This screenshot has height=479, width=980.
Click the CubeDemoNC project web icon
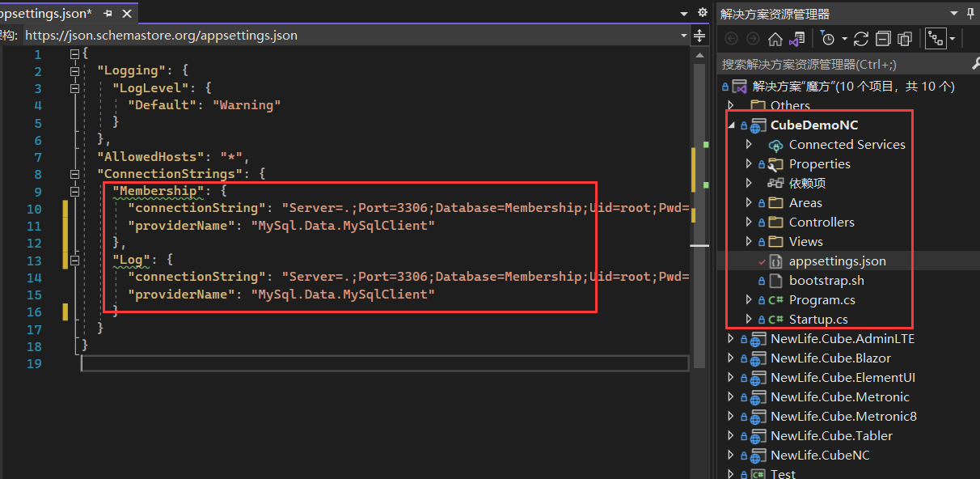pyautogui.click(x=758, y=125)
